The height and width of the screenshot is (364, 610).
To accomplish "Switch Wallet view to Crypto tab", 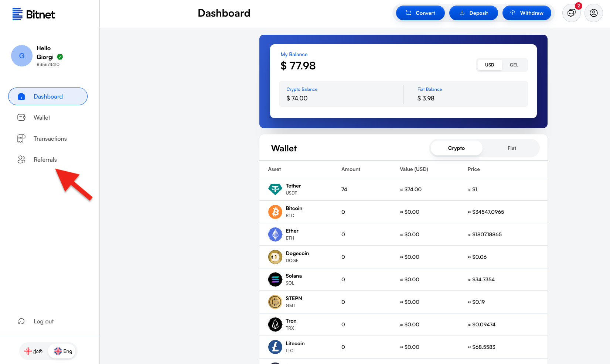I will click(456, 148).
